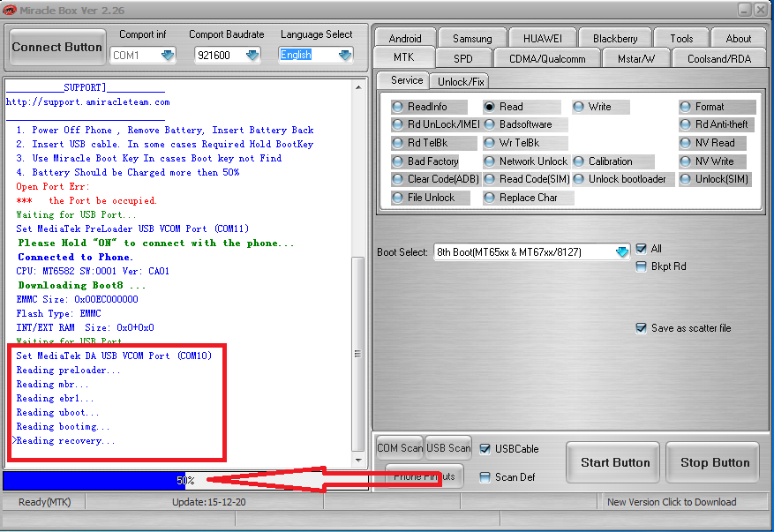The width and height of the screenshot is (774, 532).
Task: Select the Unlock bootloader radio option
Action: [623, 179]
